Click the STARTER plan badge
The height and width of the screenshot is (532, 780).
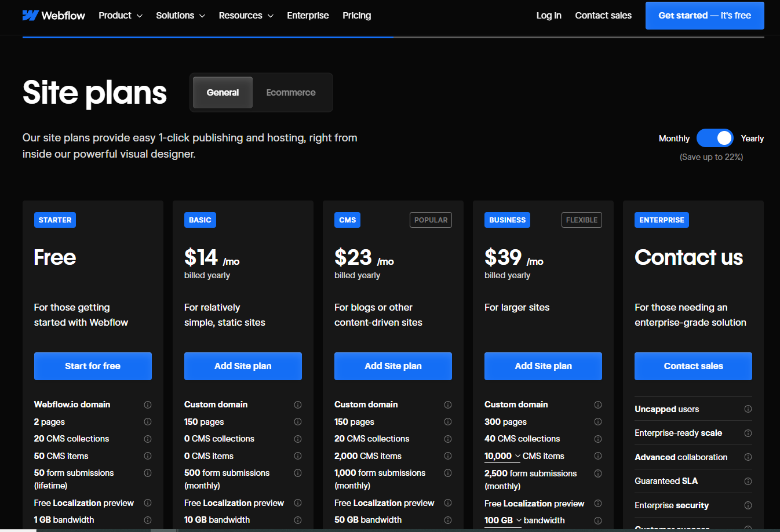point(55,220)
